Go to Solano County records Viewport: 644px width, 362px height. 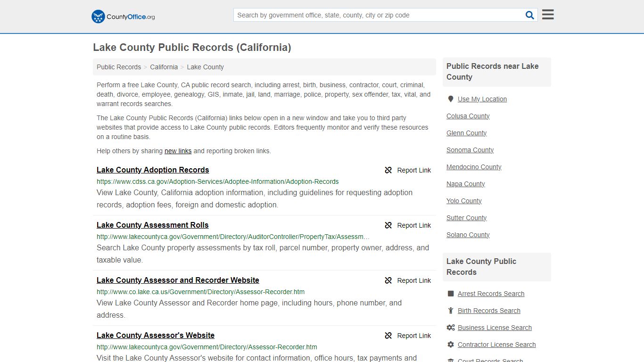[468, 235]
